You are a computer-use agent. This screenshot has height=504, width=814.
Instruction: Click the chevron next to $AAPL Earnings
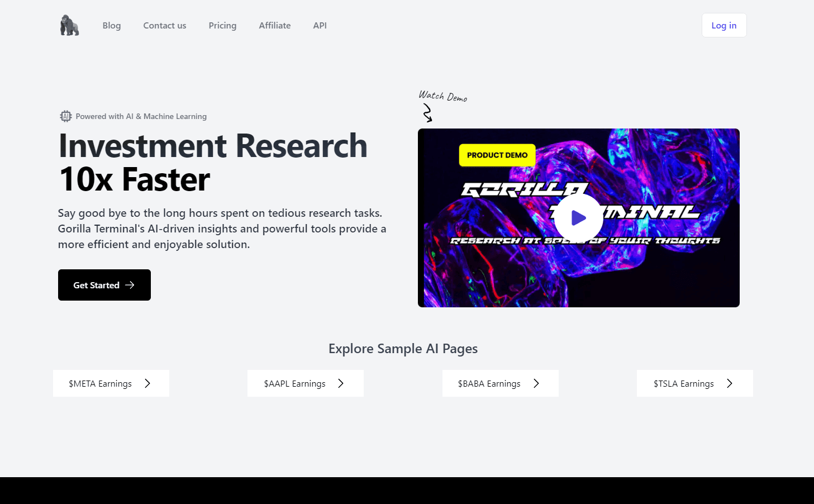[x=341, y=383]
